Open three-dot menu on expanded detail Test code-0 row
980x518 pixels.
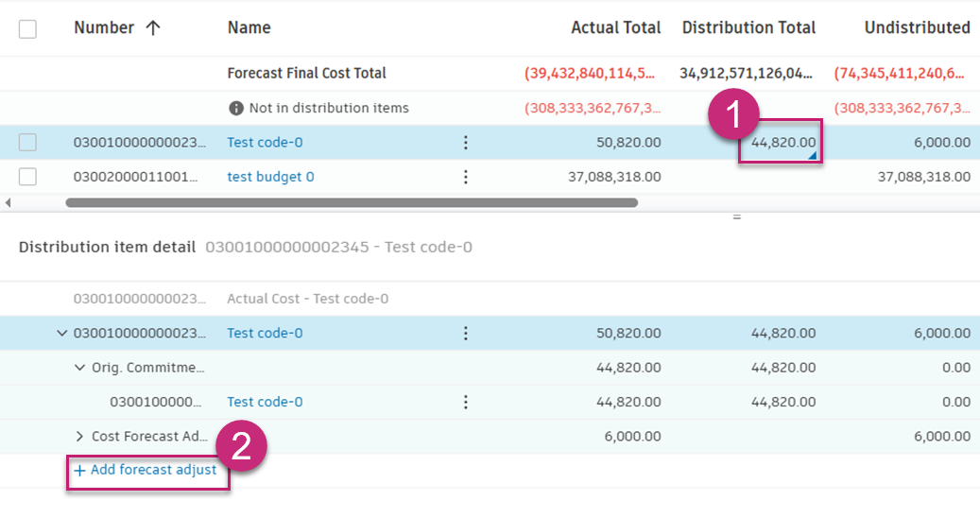[x=465, y=333]
